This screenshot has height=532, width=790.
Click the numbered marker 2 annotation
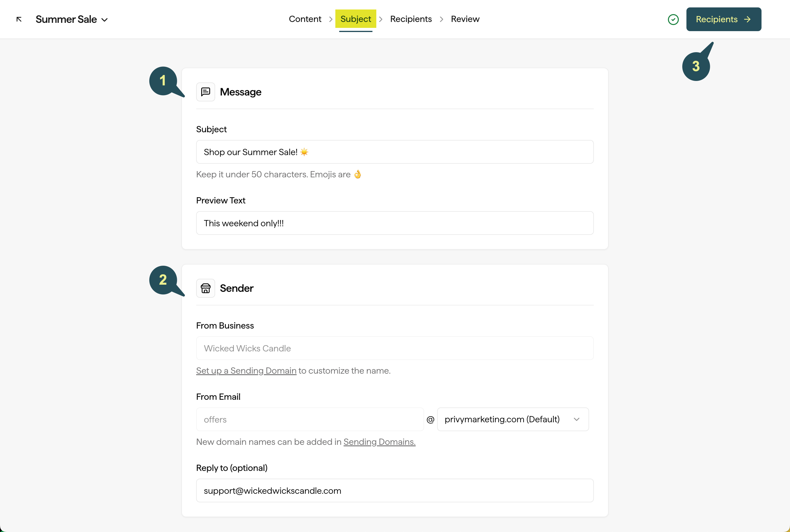pos(164,280)
